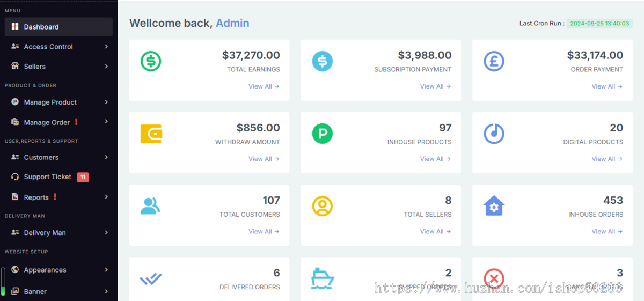Screen dimensions: 644x301
Task: Expand the Delivery Man chevron
Action: (106, 233)
